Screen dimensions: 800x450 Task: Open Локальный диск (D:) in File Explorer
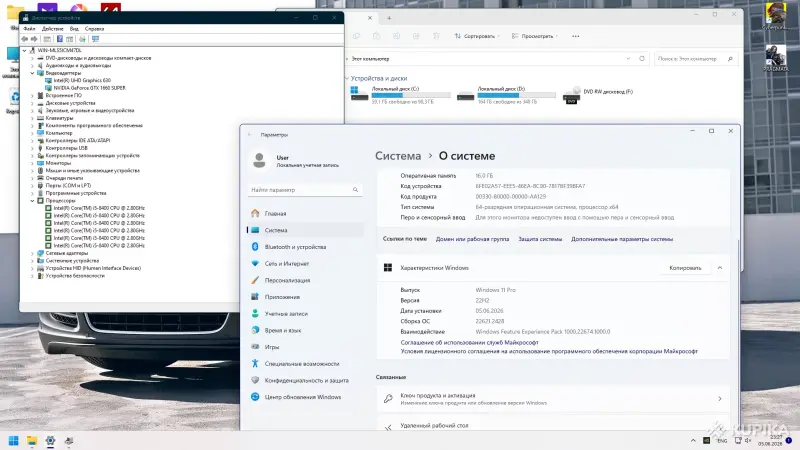506,95
